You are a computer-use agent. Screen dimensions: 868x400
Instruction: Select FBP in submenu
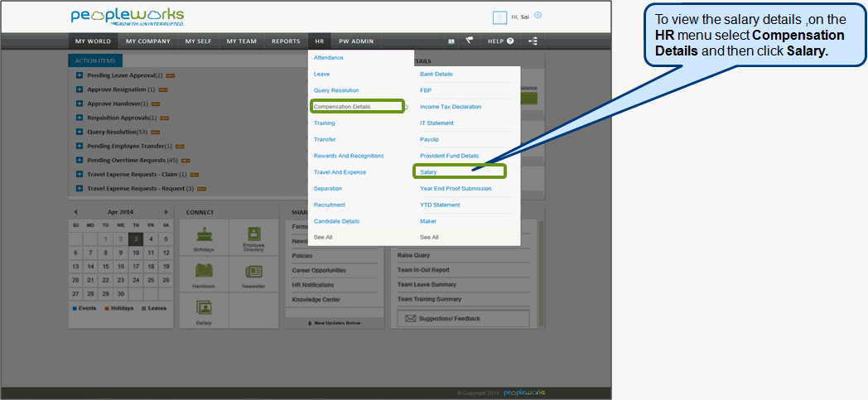click(426, 90)
